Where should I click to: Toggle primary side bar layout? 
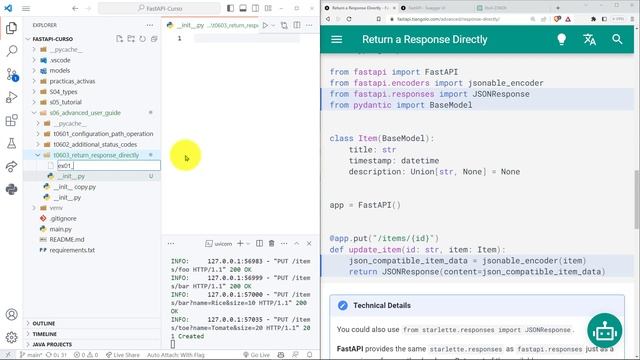[230, 8]
